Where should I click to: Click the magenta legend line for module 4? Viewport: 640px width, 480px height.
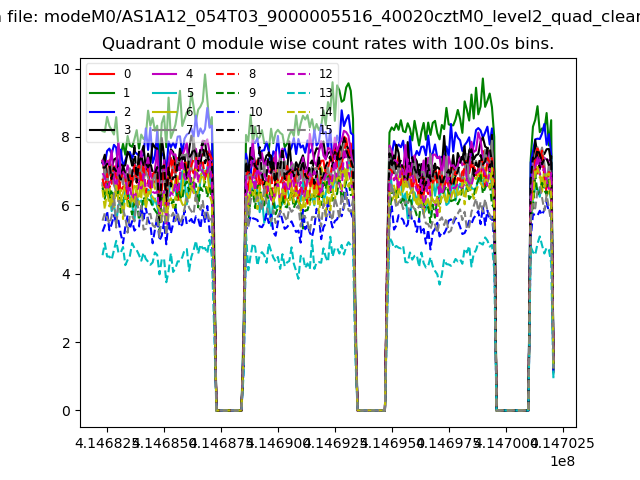click(165, 74)
